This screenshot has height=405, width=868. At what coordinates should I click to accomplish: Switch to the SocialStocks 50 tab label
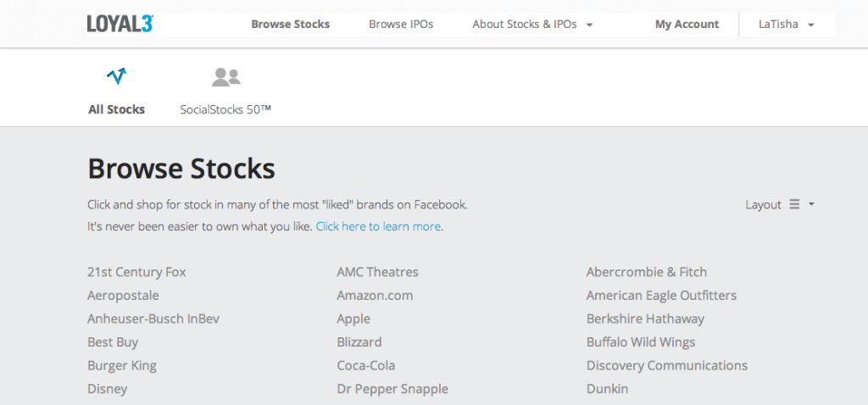(225, 109)
